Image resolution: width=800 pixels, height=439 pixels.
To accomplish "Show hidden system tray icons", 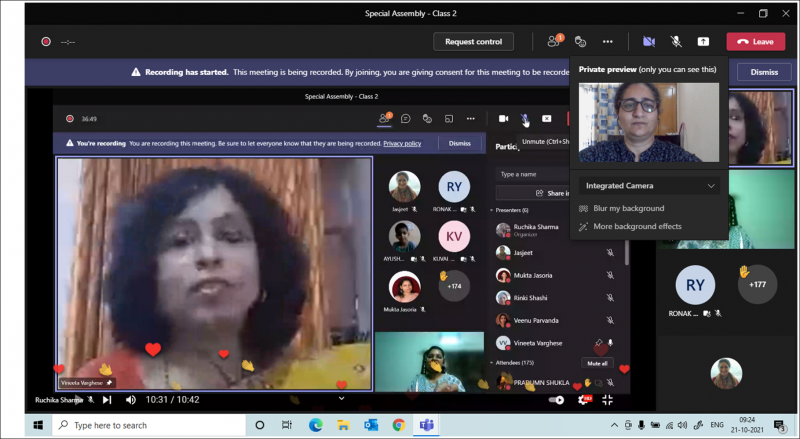I will 614,425.
